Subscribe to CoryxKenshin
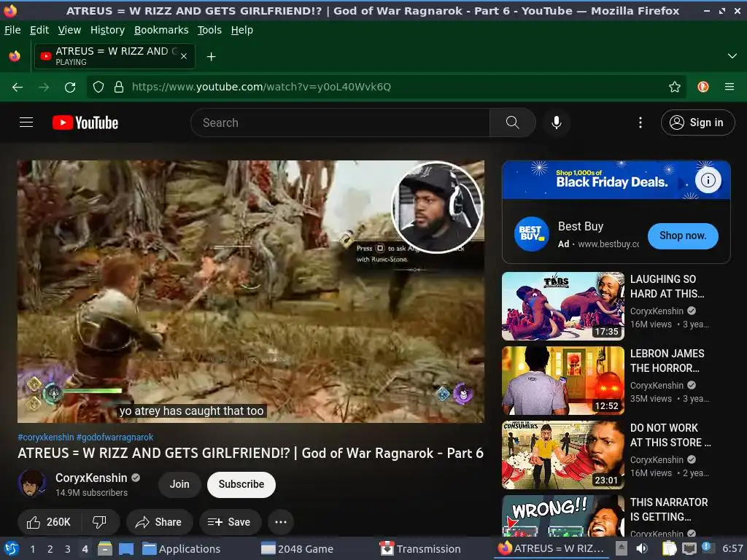 pos(241,484)
